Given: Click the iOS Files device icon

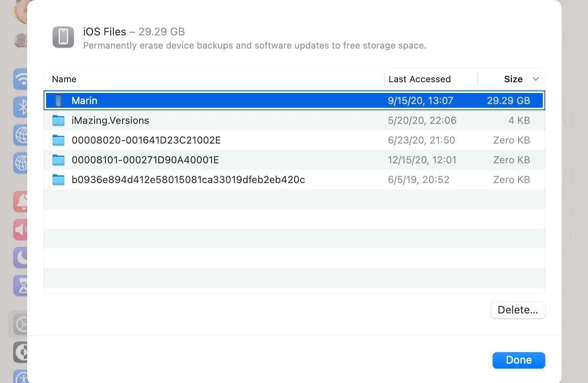Looking at the screenshot, I should click(x=63, y=37).
